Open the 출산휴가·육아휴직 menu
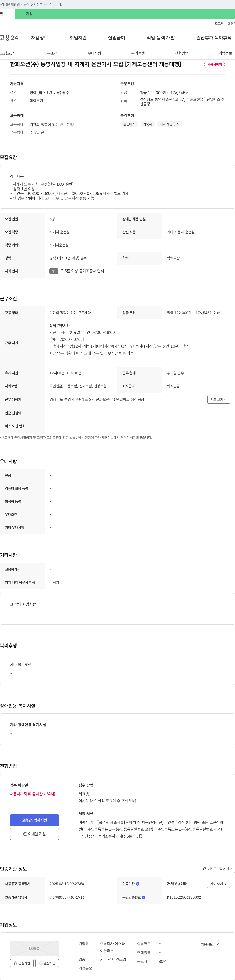Image resolution: width=235 pixels, height=980 pixels. pos(214,38)
